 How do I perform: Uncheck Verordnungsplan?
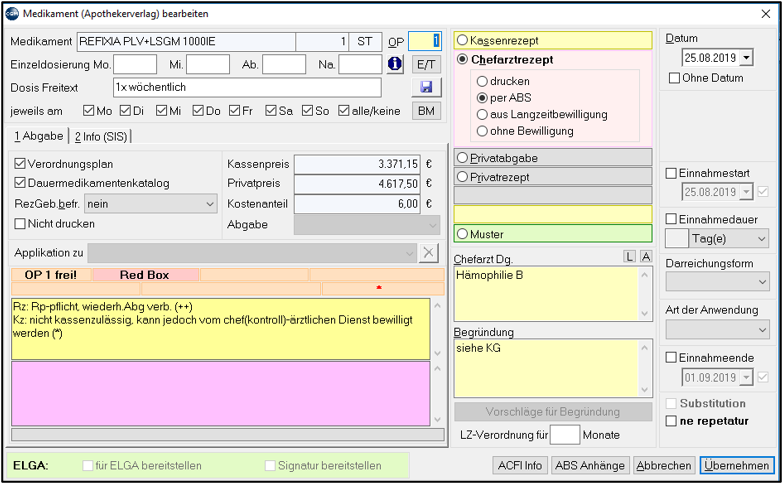click(20, 163)
